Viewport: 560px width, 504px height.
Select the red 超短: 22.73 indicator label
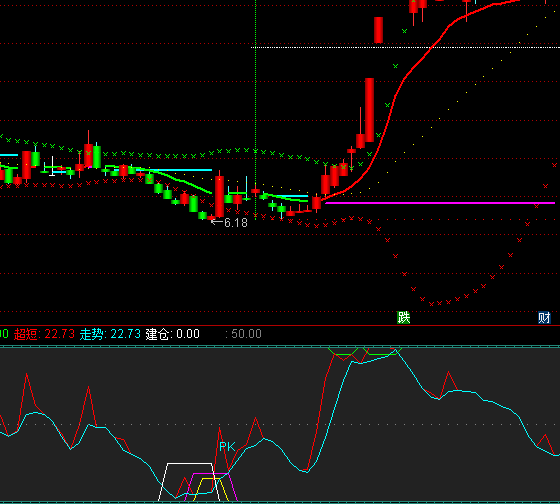tap(44, 334)
